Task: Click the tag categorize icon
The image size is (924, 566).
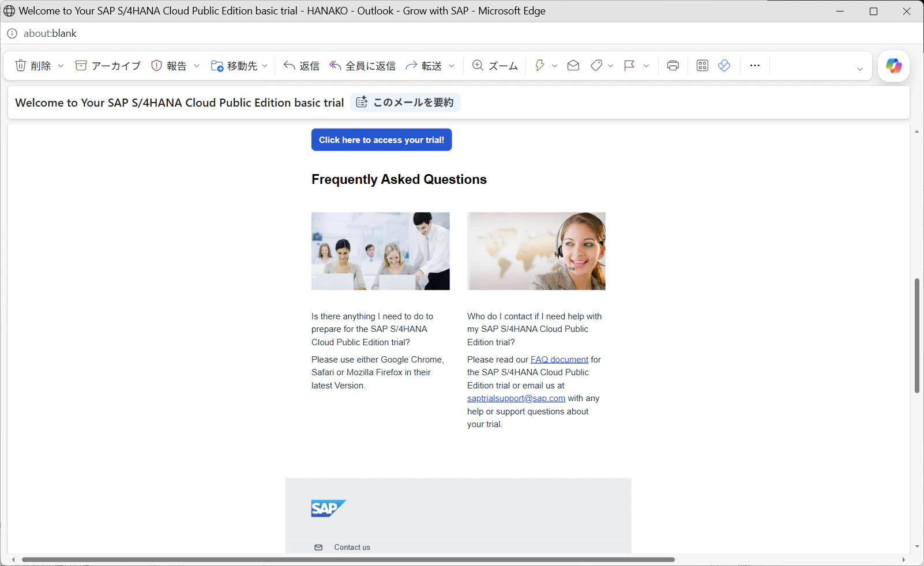Action: tap(596, 66)
